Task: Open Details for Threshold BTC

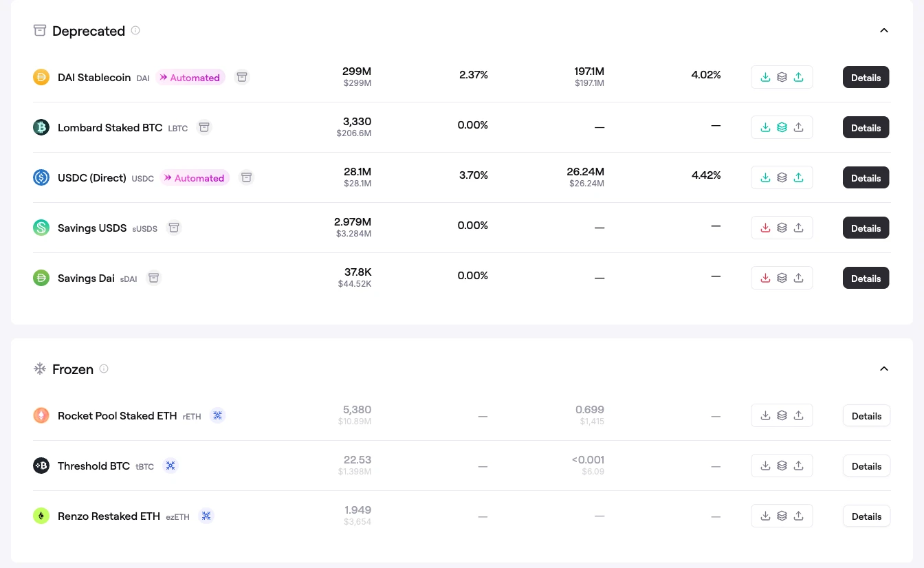Action: [866, 466]
